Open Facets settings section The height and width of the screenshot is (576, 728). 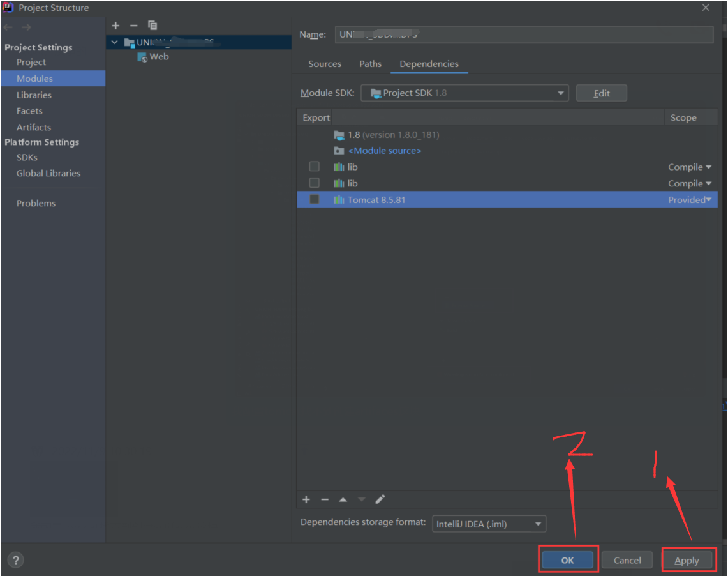point(29,111)
